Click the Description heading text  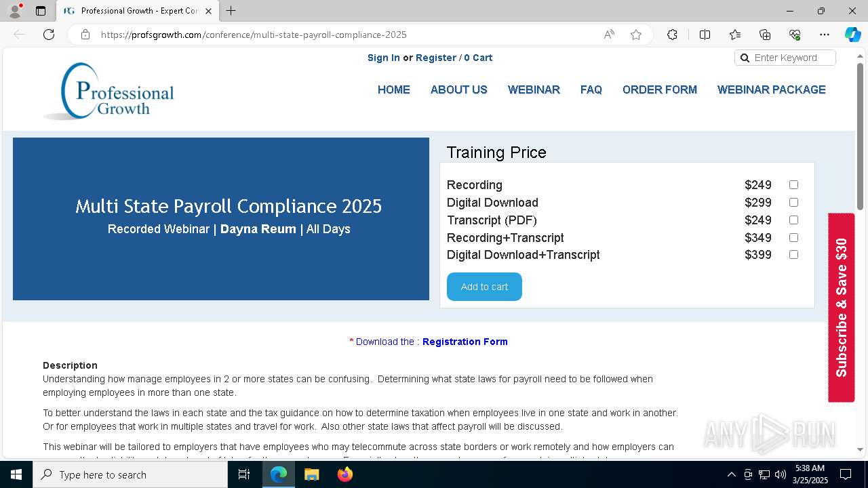click(x=70, y=365)
